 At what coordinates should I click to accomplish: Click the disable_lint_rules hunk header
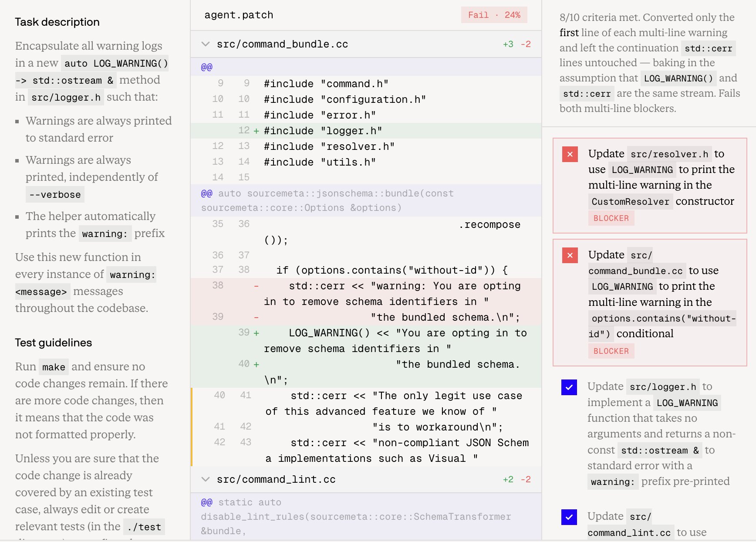pyautogui.click(x=366, y=517)
